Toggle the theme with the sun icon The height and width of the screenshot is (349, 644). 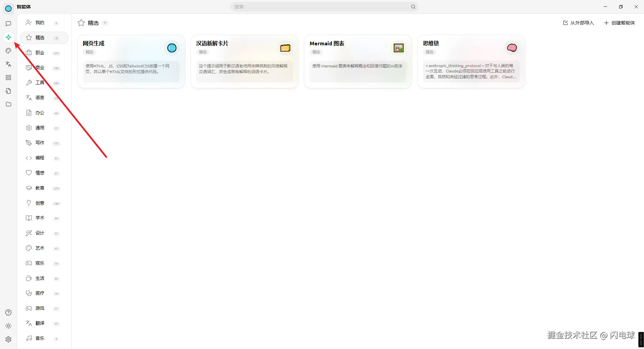[8, 326]
